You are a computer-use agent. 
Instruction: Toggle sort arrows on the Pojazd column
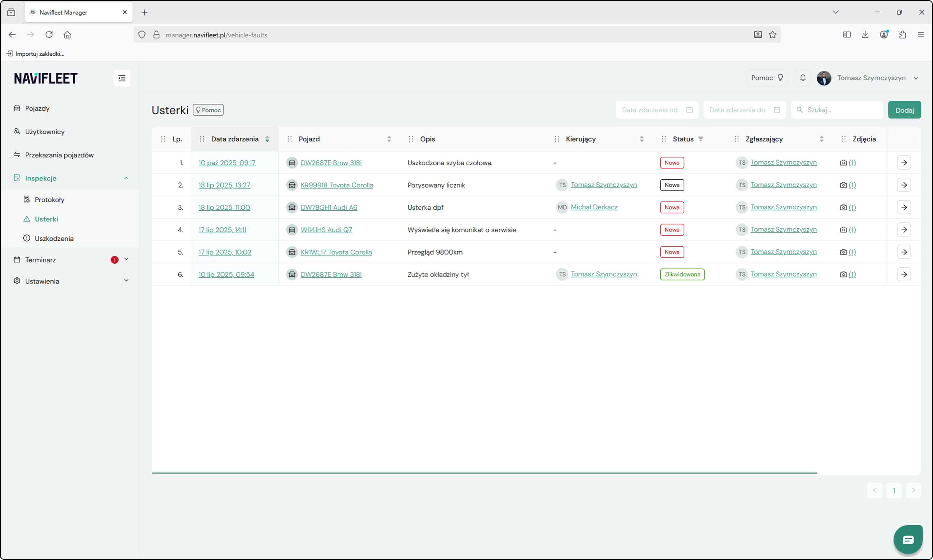point(389,139)
